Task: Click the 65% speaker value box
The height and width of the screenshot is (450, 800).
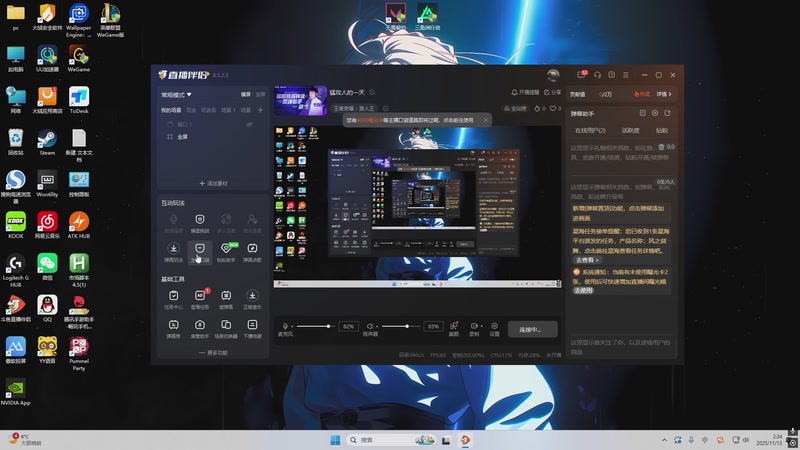Action: (433, 326)
